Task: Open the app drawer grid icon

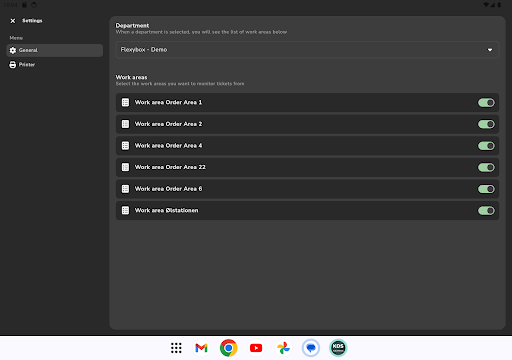Action: click(176, 348)
